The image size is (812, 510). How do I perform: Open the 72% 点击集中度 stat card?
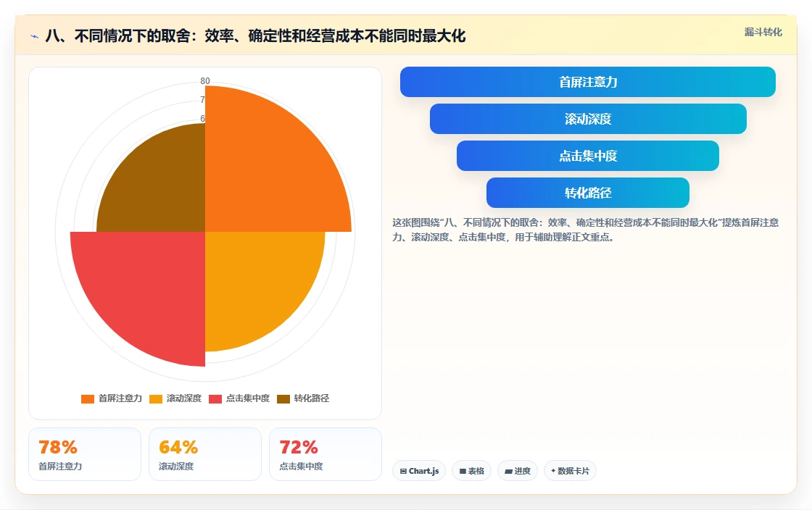click(x=326, y=454)
